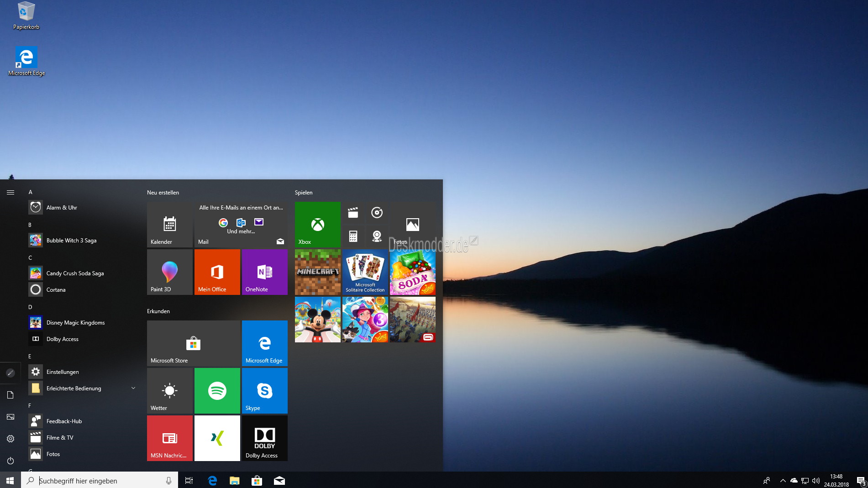Open the OneNote tile
The image size is (868, 488).
265,272
